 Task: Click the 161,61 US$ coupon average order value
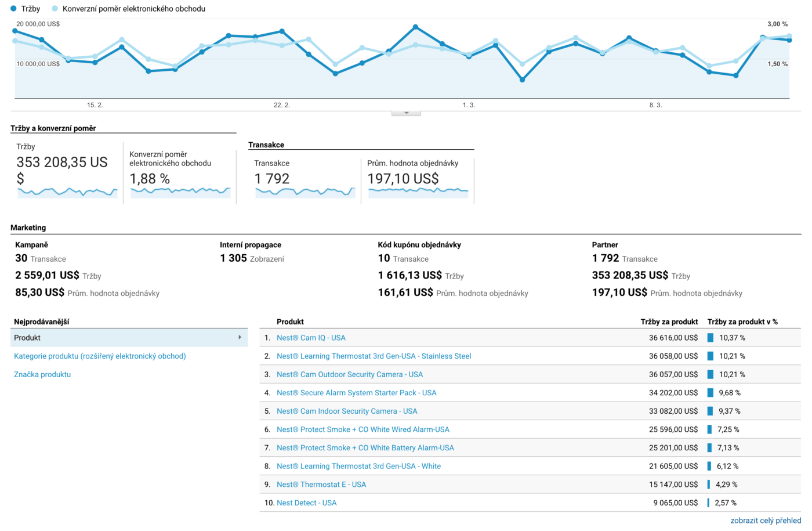click(x=405, y=292)
